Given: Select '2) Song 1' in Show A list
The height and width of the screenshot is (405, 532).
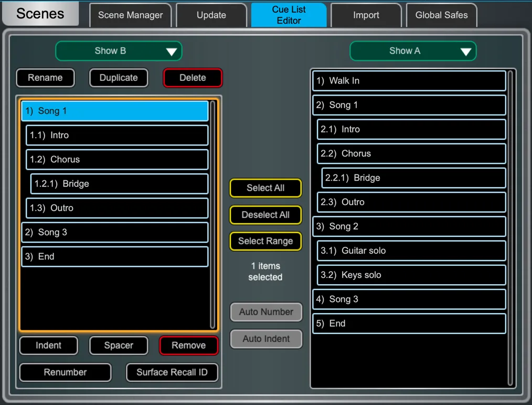Looking at the screenshot, I should (x=409, y=105).
